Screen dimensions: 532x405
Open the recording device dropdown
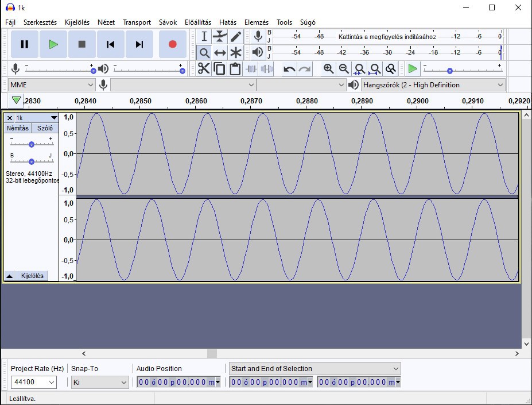[x=183, y=84]
